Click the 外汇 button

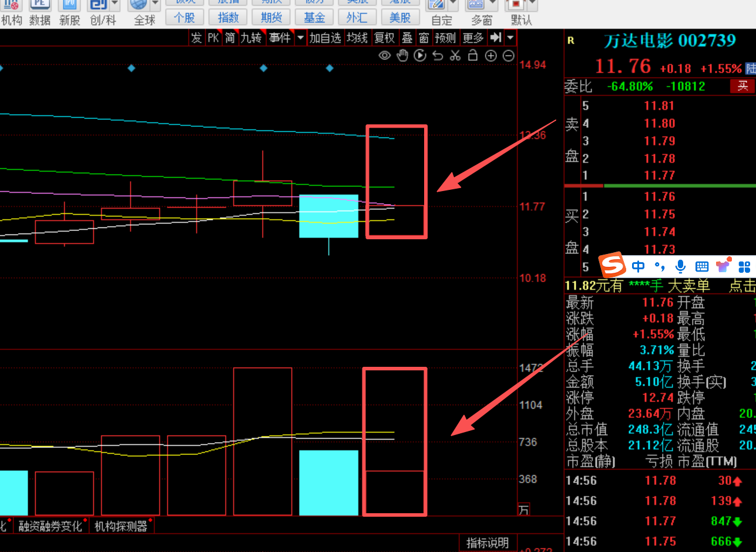point(357,18)
